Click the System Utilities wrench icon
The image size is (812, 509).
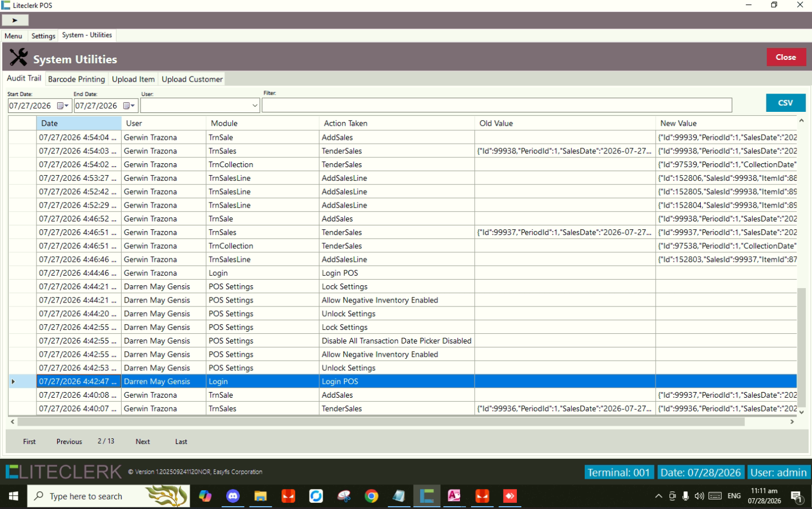pyautogui.click(x=18, y=57)
